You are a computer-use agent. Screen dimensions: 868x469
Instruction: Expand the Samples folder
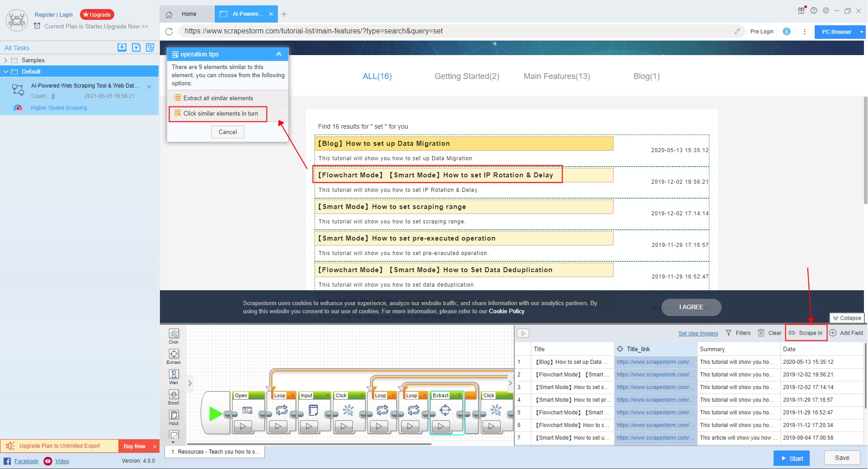(x=5, y=60)
